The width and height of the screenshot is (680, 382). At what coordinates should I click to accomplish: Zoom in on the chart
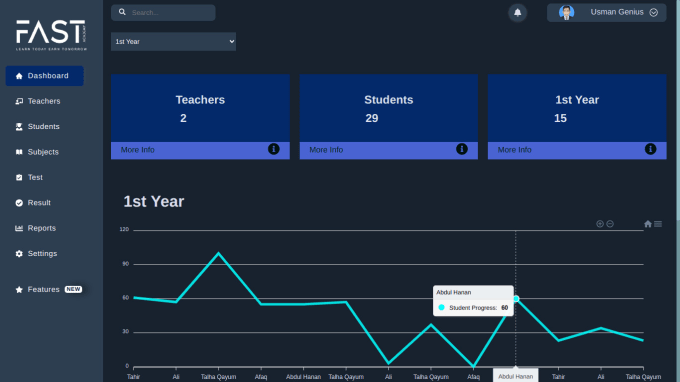pos(600,224)
